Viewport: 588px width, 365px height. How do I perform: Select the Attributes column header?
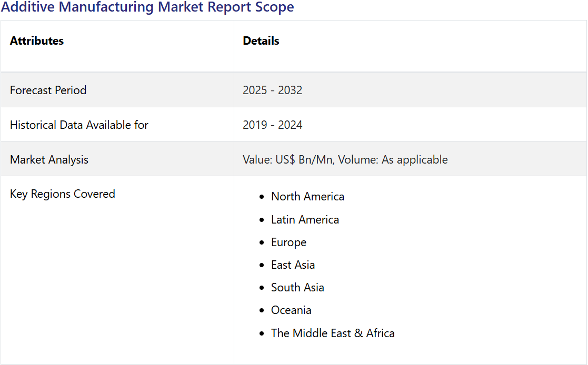pos(37,41)
